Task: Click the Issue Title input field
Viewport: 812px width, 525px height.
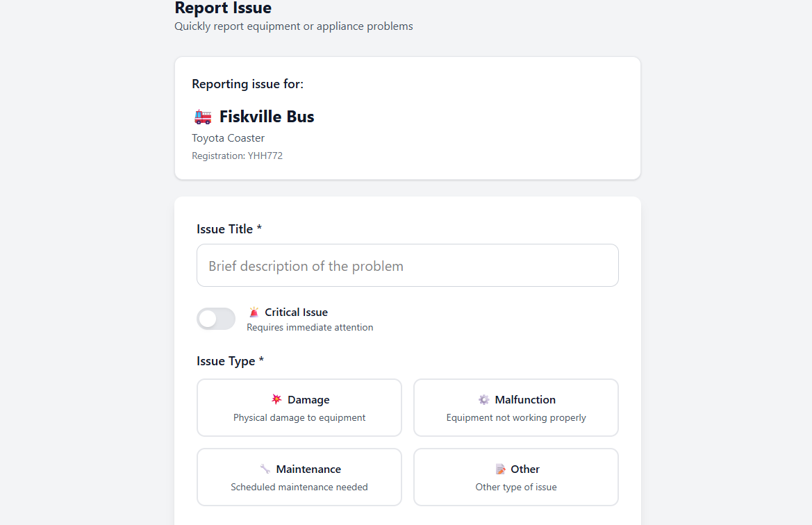Action: point(407,265)
